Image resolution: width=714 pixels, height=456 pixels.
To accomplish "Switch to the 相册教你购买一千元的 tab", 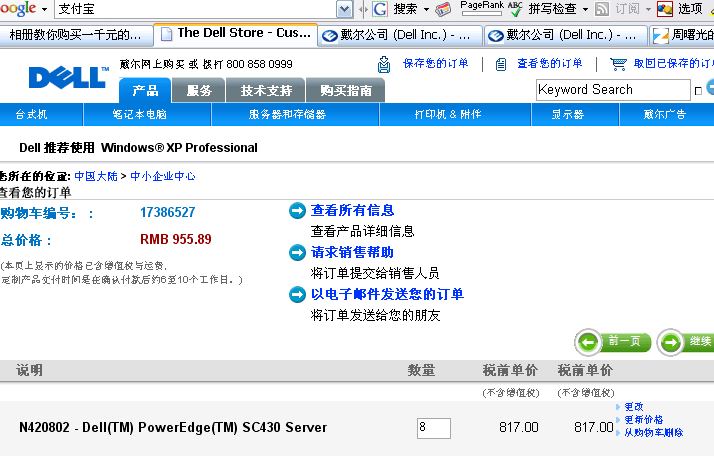I will (x=76, y=35).
